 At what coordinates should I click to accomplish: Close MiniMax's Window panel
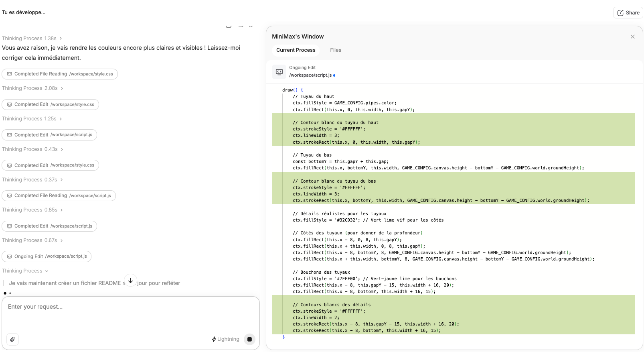(632, 37)
